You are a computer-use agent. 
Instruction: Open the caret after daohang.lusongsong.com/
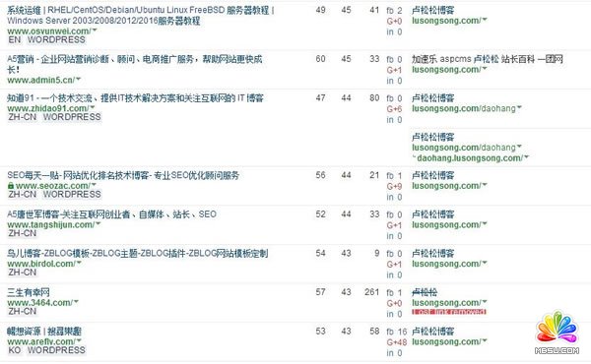point(527,157)
